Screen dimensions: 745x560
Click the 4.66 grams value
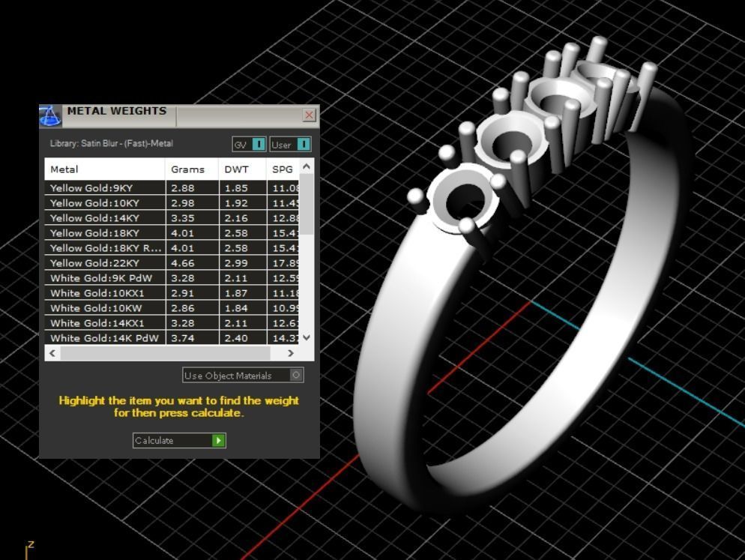183,263
